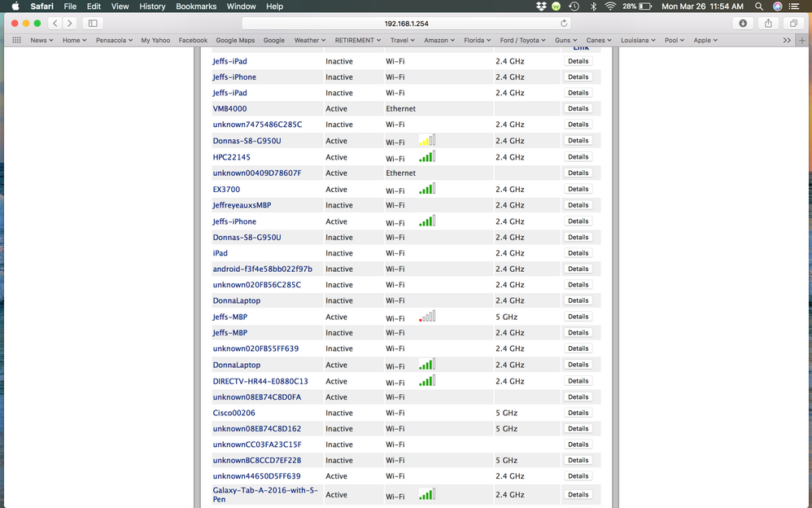812x508 pixels.
Task: Open Spotlight search in the menu bar
Action: pyautogui.click(x=758, y=7)
